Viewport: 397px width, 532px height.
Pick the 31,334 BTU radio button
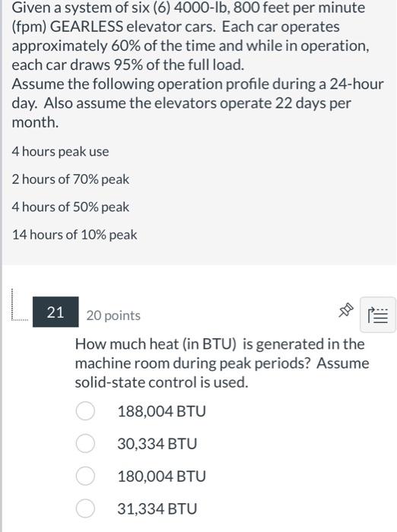pos(85,508)
